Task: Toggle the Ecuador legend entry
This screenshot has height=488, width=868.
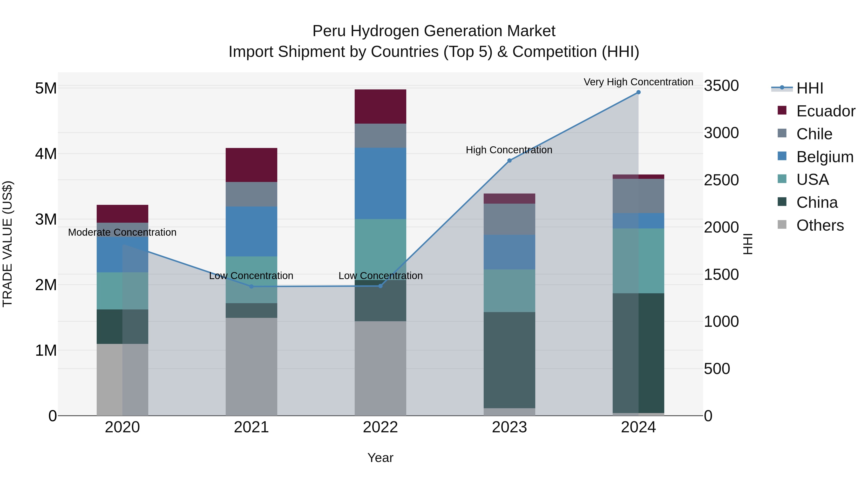Action: (x=816, y=111)
